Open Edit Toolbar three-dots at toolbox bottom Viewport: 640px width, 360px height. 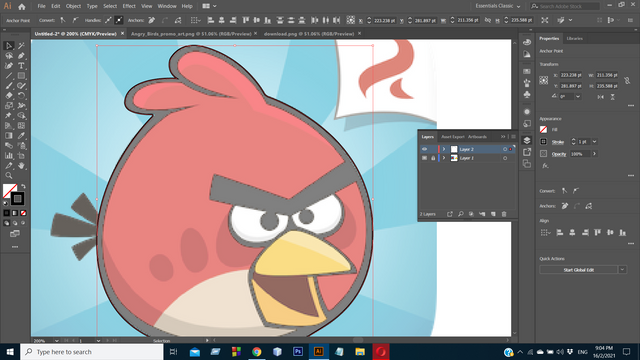15,247
